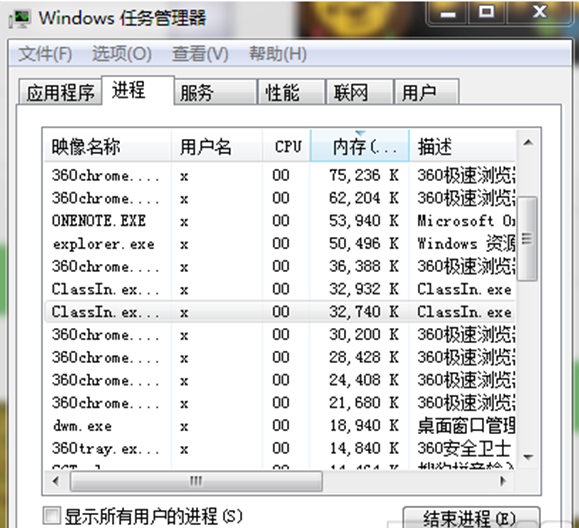The height and width of the screenshot is (528, 579).
Task: Open the 选项(O) menu
Action: (x=122, y=54)
